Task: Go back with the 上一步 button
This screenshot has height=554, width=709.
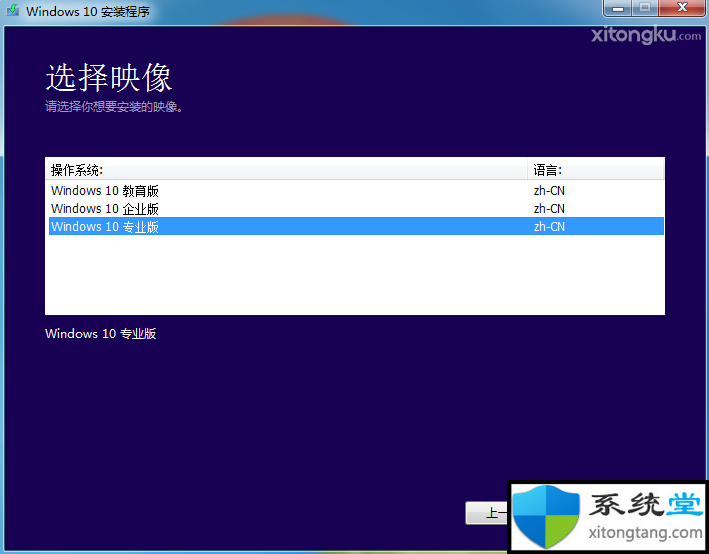Action: tap(487, 513)
